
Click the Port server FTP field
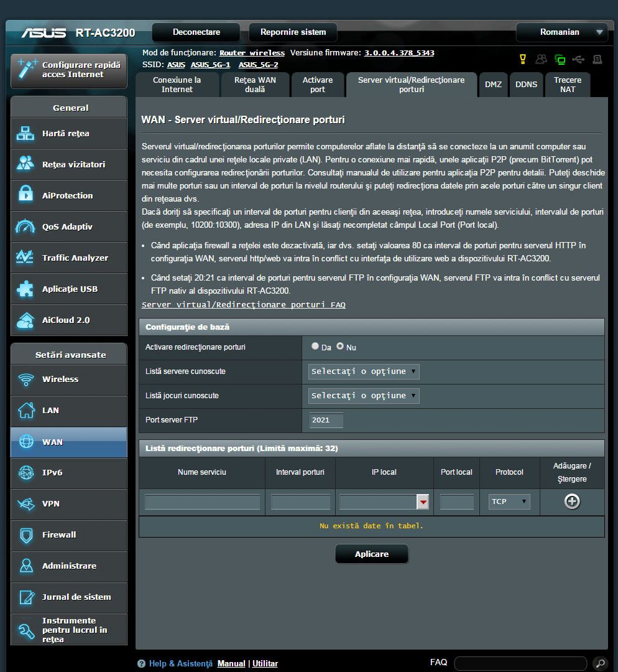point(326,420)
